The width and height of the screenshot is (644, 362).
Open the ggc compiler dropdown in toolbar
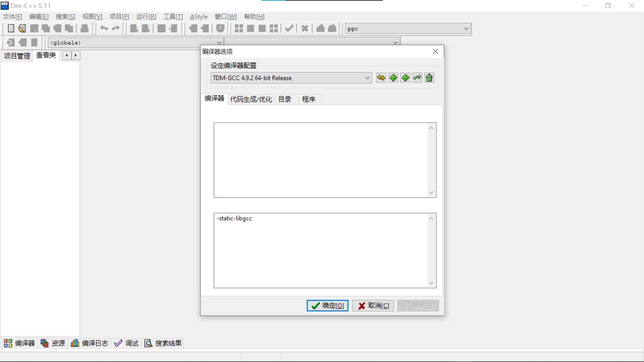point(466,29)
